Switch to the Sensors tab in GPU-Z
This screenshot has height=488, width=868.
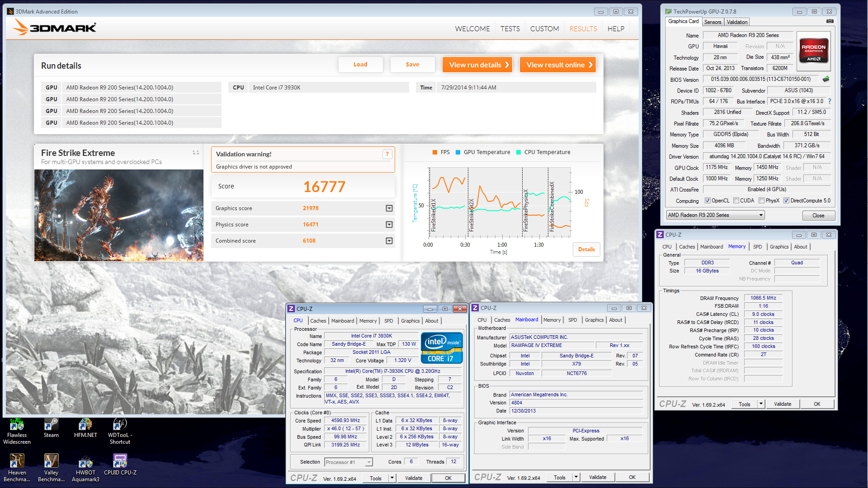coord(713,22)
